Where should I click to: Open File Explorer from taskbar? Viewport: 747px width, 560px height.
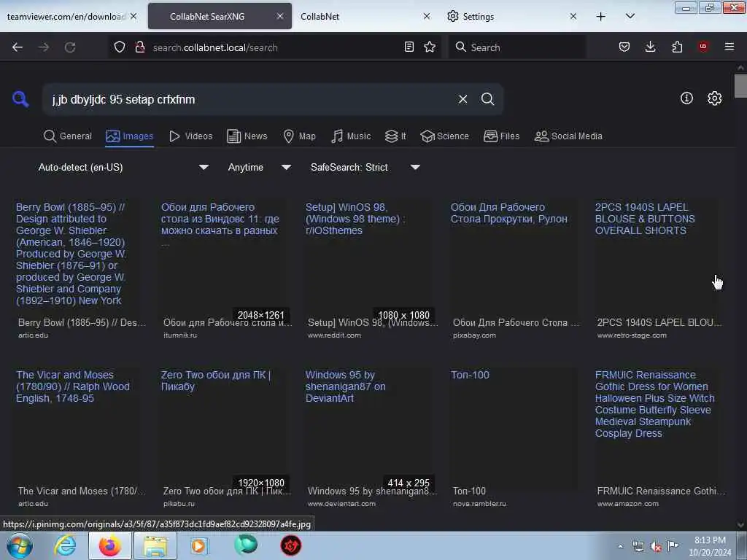pos(155,545)
